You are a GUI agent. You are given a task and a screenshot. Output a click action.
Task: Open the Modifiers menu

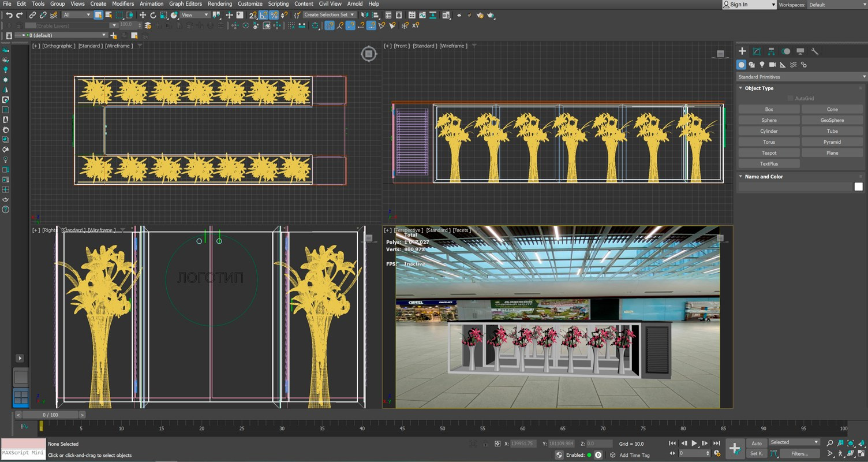pos(122,3)
